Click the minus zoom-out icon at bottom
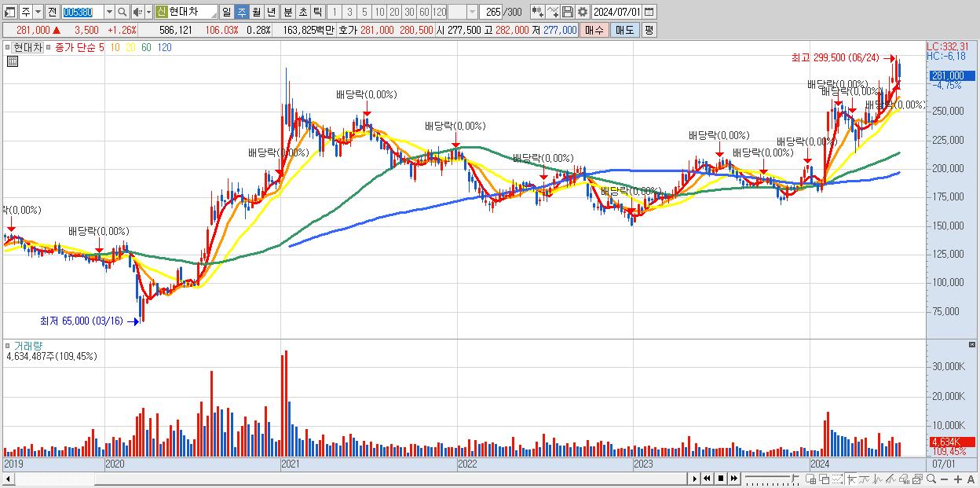This screenshot has height=488, width=980. pyautogui.click(x=944, y=479)
